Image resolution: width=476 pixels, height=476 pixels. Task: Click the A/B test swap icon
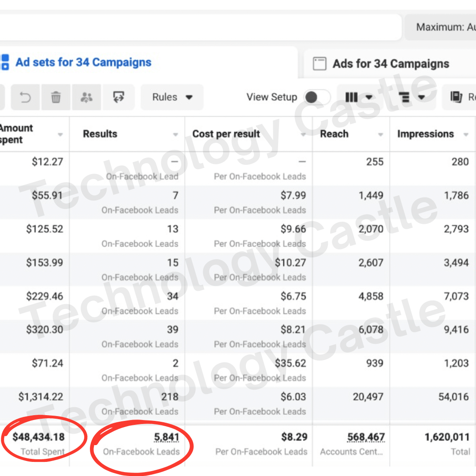[x=119, y=97]
